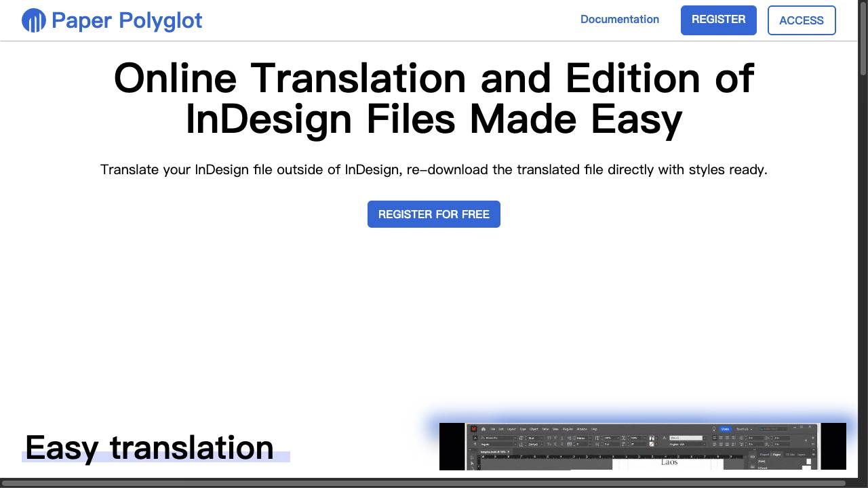
Task: Click the REGISTER FOR FREE button
Action: pos(434,214)
